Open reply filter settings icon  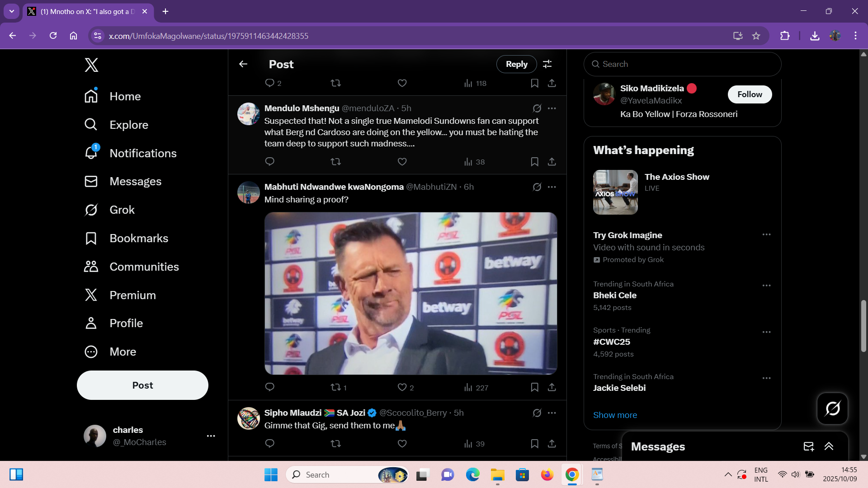[547, 64]
